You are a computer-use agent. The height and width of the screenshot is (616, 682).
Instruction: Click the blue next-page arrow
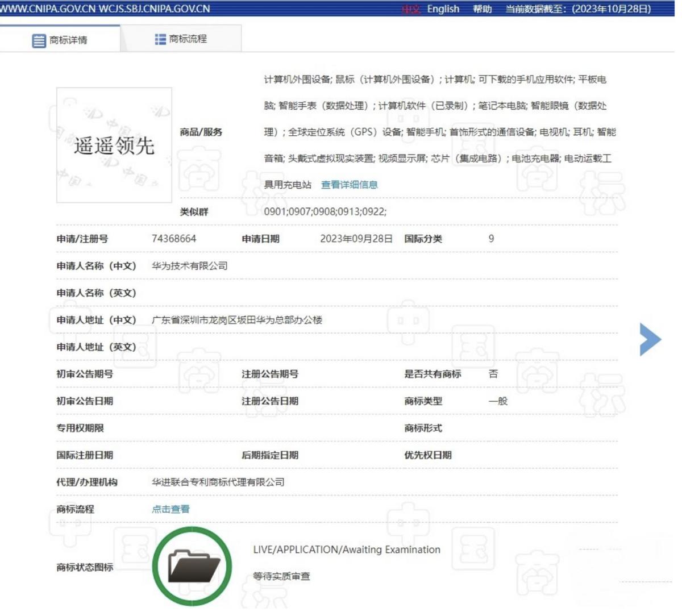pos(651,340)
